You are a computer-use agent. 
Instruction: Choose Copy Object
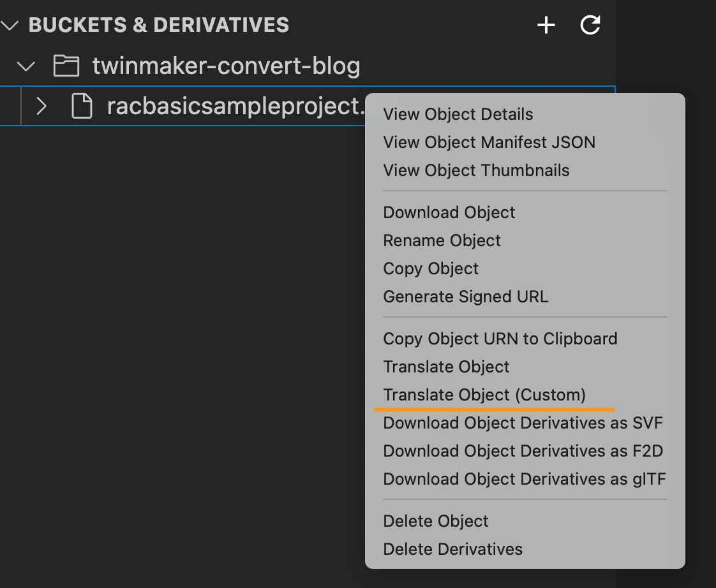click(x=430, y=268)
